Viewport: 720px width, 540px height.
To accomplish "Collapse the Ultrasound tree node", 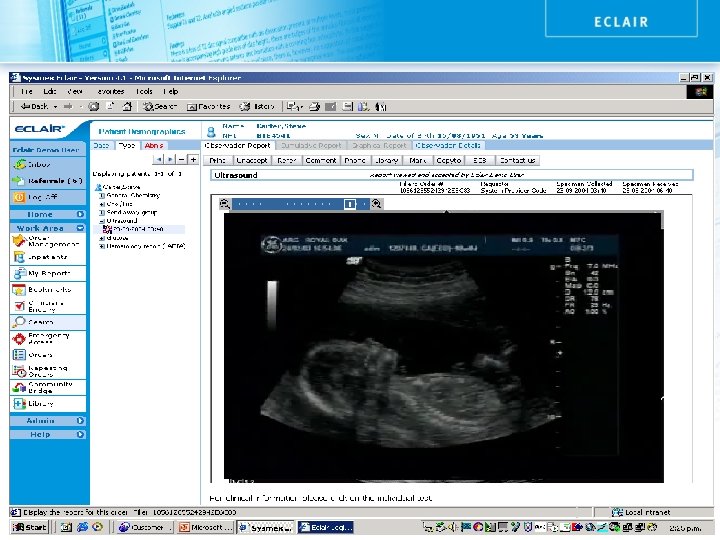I will [101, 220].
